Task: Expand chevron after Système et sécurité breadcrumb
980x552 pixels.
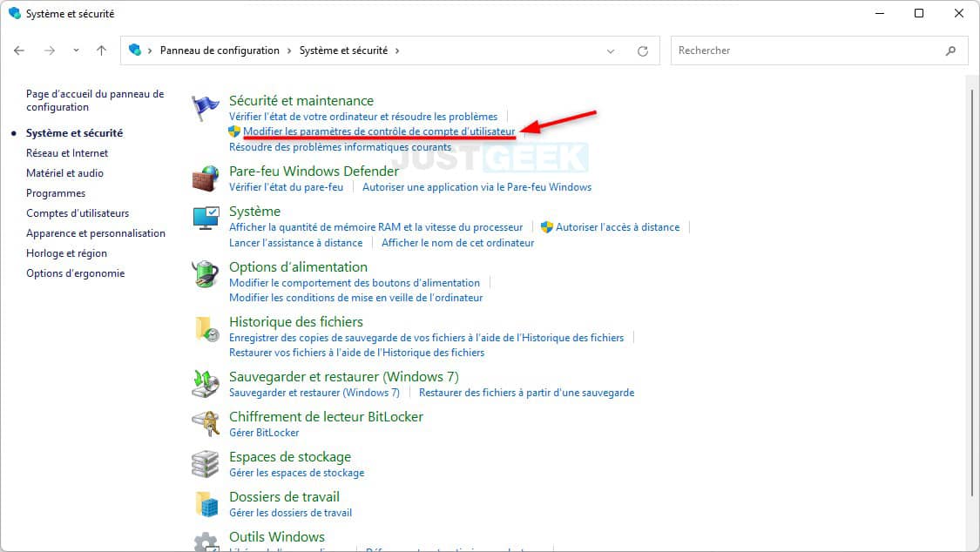Action: pos(397,50)
